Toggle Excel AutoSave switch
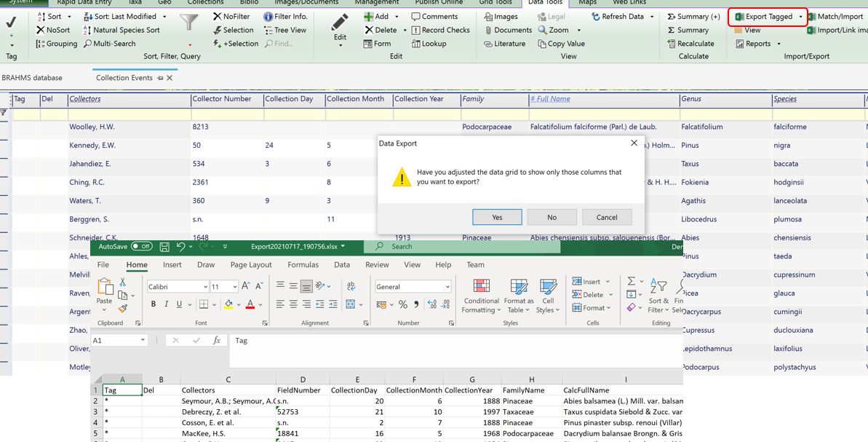 [x=142, y=246]
